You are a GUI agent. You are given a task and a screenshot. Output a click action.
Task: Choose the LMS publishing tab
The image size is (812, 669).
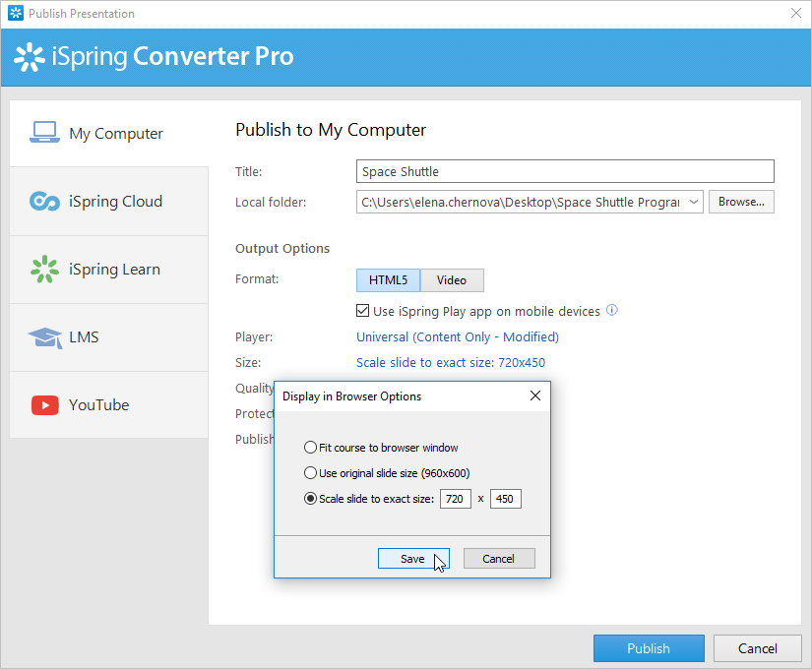click(x=108, y=337)
